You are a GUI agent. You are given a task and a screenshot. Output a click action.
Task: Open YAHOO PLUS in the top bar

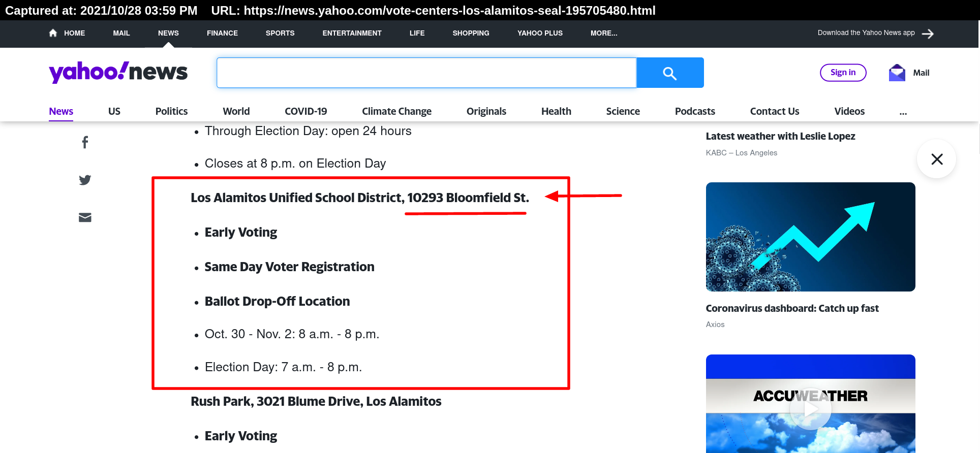click(540, 33)
